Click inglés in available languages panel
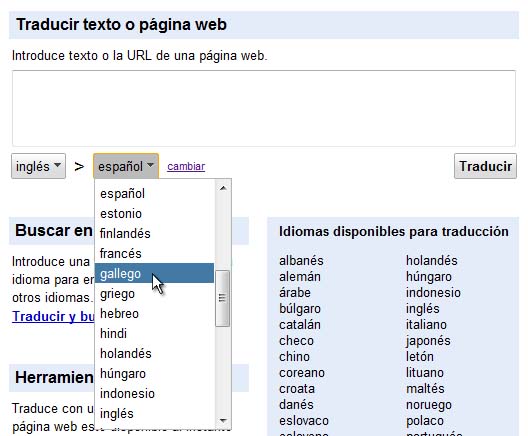528x436 pixels. pyautogui.click(x=423, y=309)
